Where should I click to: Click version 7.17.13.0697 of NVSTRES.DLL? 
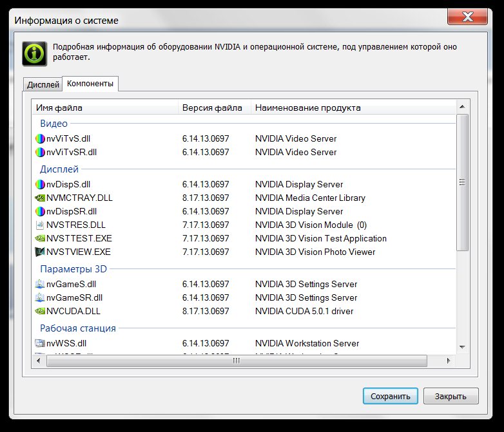pyautogui.click(x=206, y=225)
